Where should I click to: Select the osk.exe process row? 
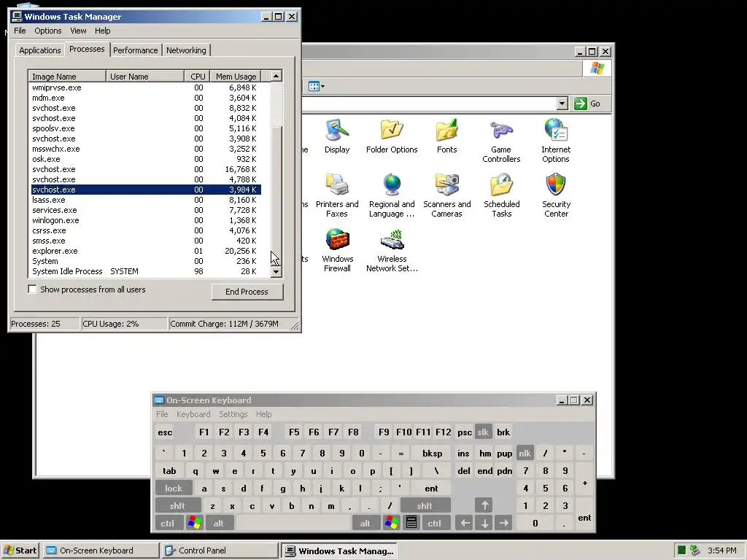[146, 159]
